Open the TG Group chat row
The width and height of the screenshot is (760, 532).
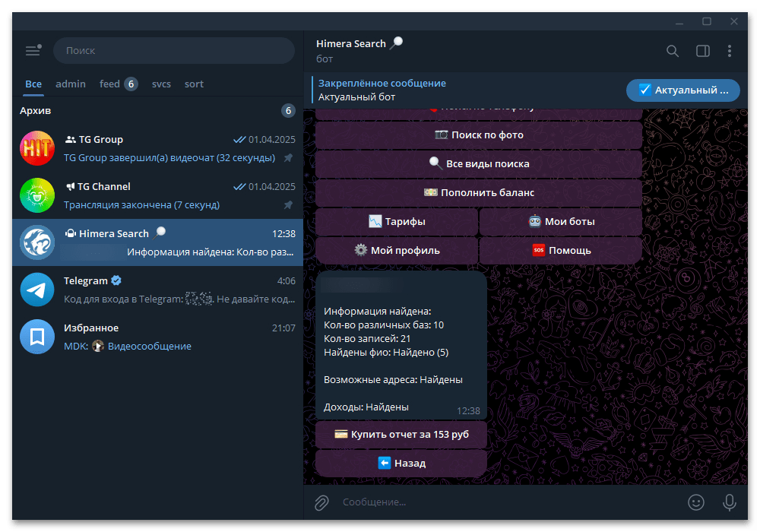157,148
